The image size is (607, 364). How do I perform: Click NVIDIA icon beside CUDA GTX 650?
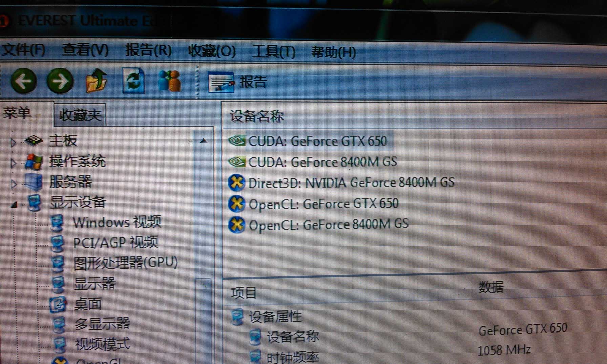click(x=237, y=141)
